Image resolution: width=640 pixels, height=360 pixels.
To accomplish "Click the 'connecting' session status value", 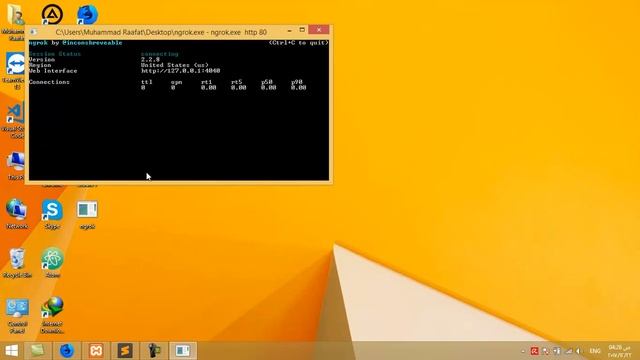I will (x=159, y=54).
